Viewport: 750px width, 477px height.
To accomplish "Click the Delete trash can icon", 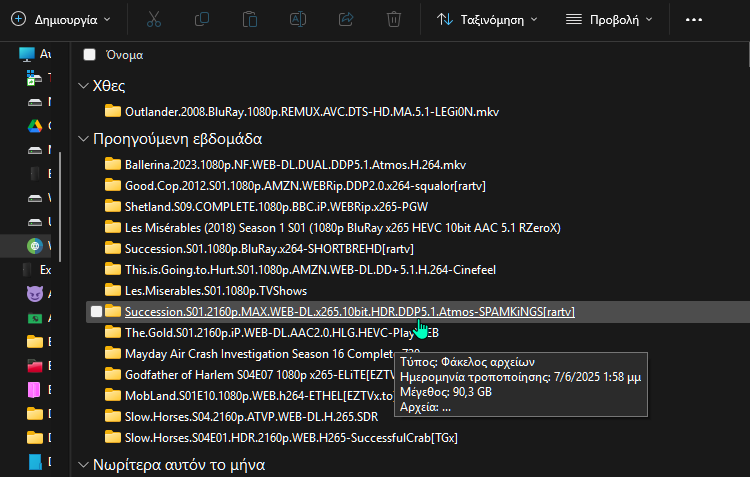I will 394,20.
